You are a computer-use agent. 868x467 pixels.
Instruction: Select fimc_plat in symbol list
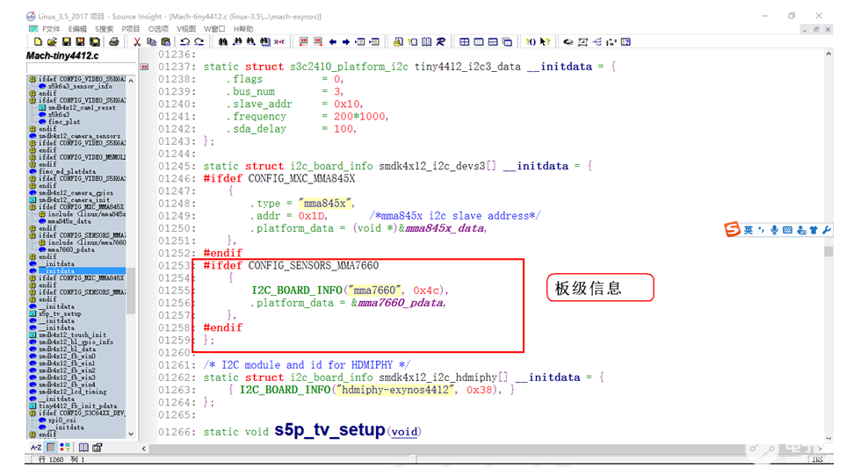[x=63, y=122]
